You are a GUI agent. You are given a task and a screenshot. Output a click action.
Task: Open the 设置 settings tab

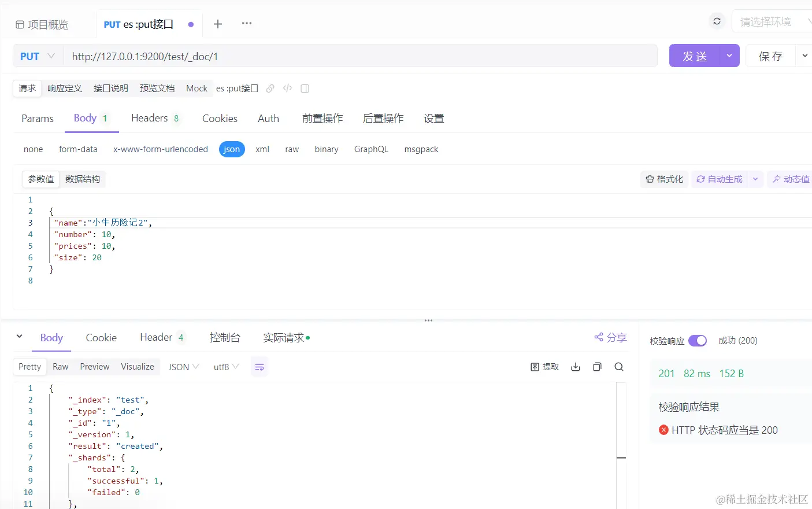click(x=434, y=119)
